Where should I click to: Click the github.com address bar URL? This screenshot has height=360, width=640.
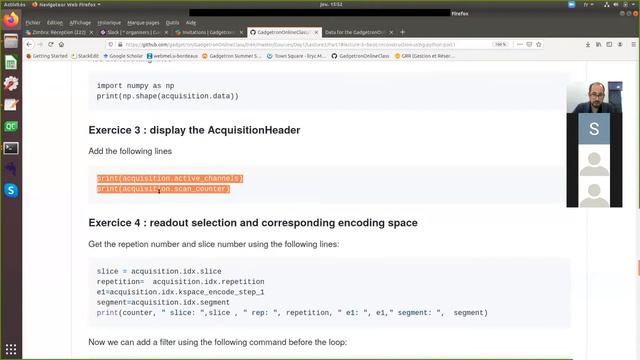(x=290, y=44)
